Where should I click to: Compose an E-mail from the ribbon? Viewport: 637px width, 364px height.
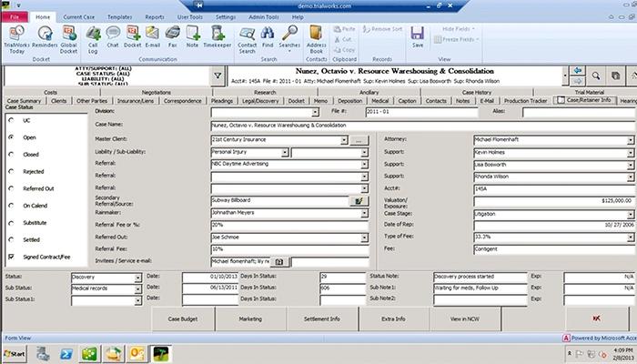[153, 37]
